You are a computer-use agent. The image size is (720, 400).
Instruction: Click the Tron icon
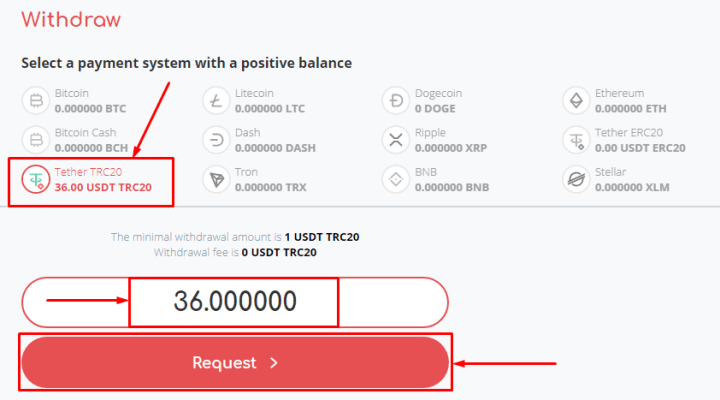click(x=216, y=179)
